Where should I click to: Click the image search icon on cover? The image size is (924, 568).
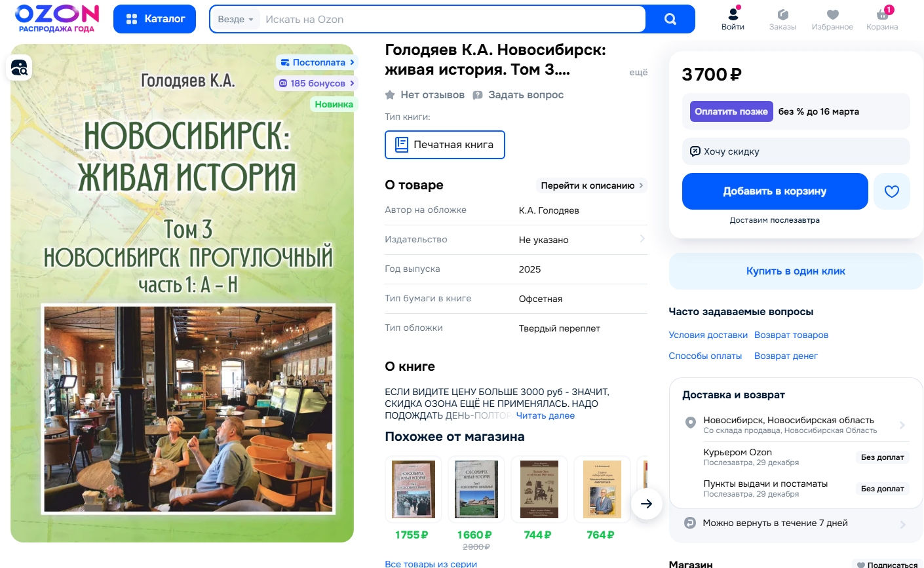19,67
